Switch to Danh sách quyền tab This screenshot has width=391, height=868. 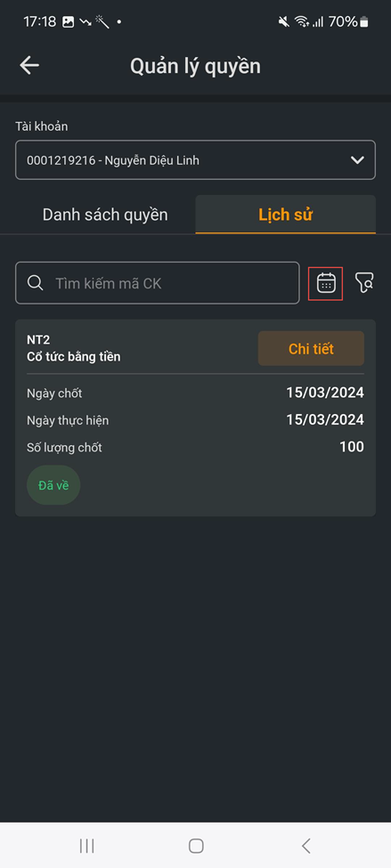point(105,215)
